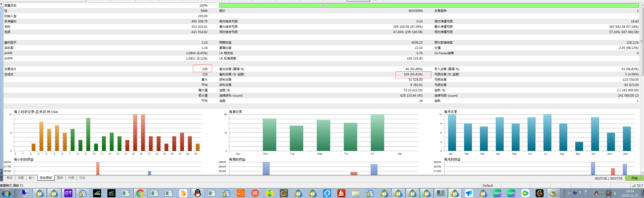Launch the Tencent Video play icon
The width and height of the screenshot is (644, 198).
(x=525, y=193)
